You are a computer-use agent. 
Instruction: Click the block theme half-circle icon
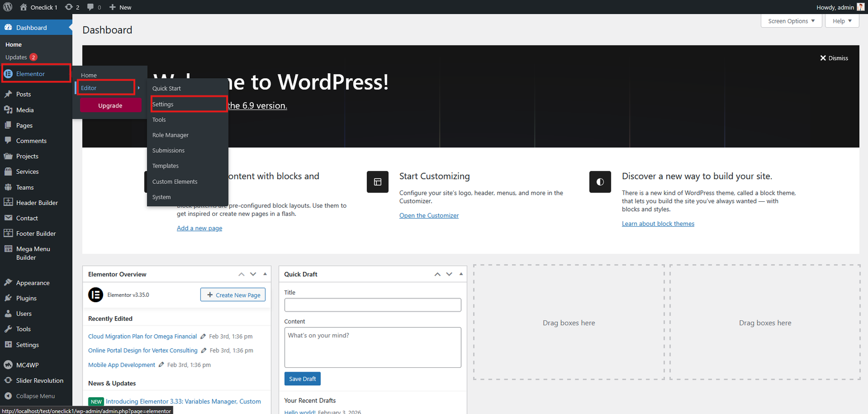[600, 182]
